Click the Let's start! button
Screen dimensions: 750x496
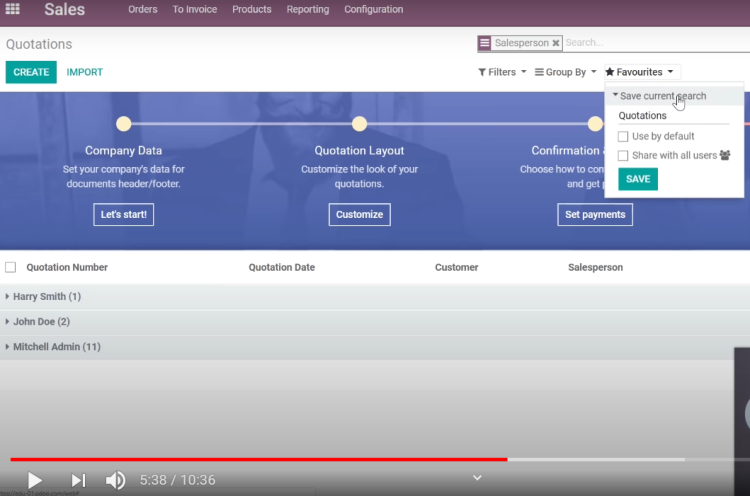coord(123,214)
